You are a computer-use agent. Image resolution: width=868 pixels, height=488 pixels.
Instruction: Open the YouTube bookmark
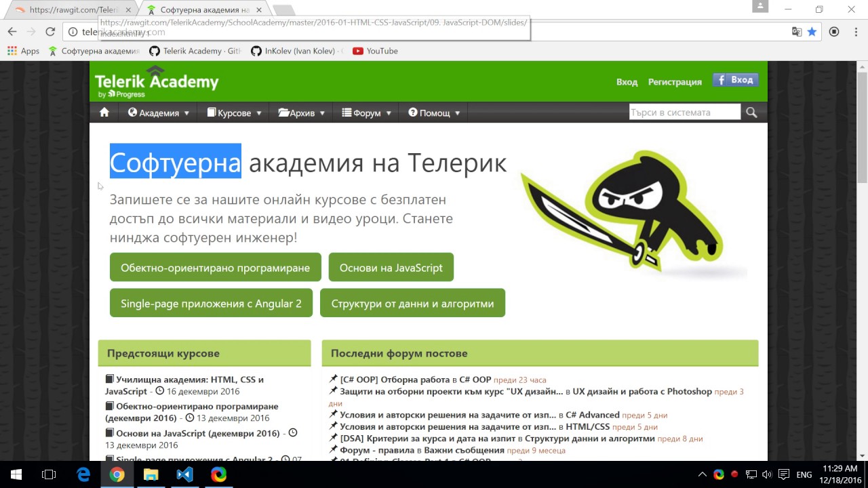(x=376, y=51)
